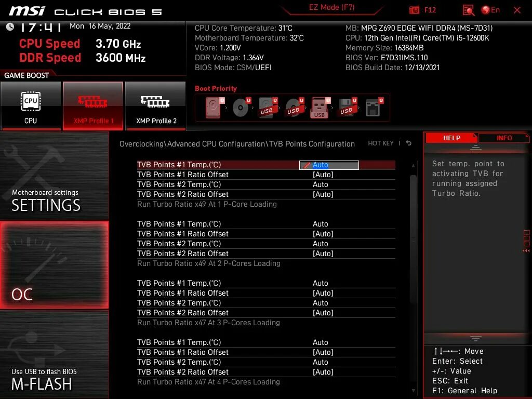
Task: Click the 'Run Turbo Ratio x47 At 4 P-Cores Loading' text
Action: click(x=209, y=382)
